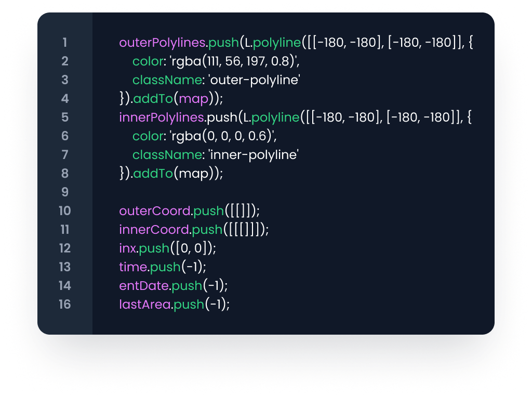Place cursor on innerCoord identifier

[x=154, y=230]
